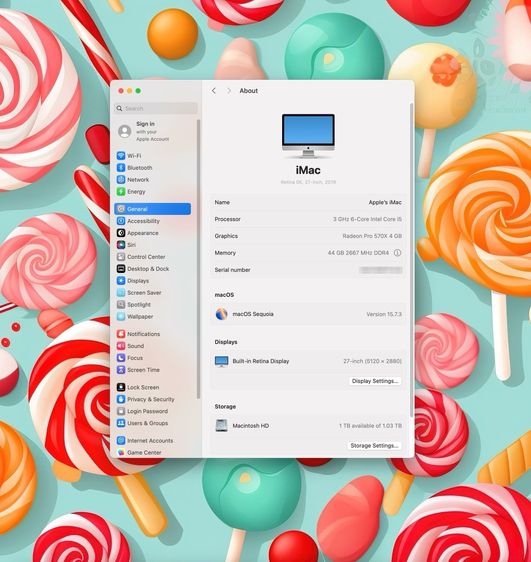Click the iMac title heading
This screenshot has height=562, width=531.
(308, 170)
